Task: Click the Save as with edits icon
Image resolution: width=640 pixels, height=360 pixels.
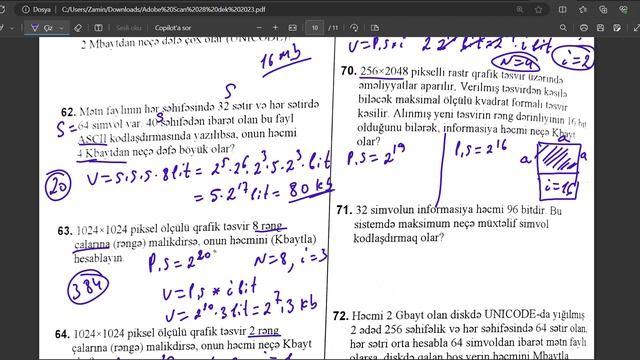Action: [617, 28]
